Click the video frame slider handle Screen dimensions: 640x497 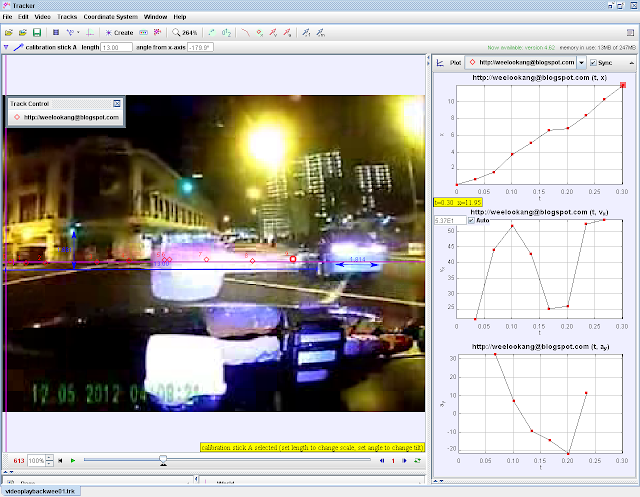click(x=163, y=460)
